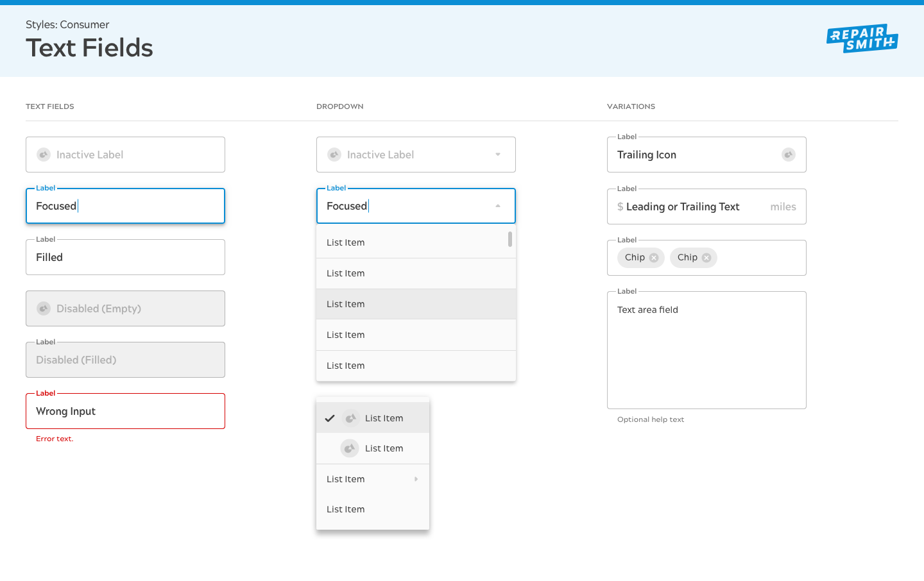The image size is (924, 581).
Task: Click the icon beside the checked List Item
Action: (350, 418)
